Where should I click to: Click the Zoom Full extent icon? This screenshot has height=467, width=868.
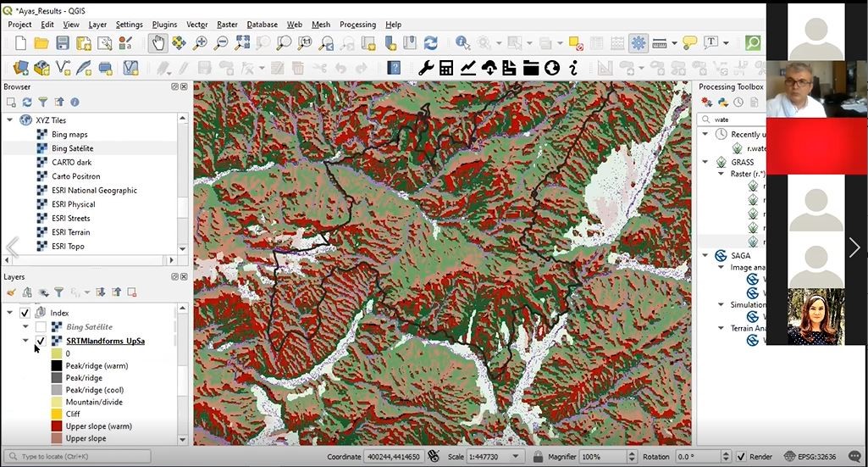click(x=242, y=42)
